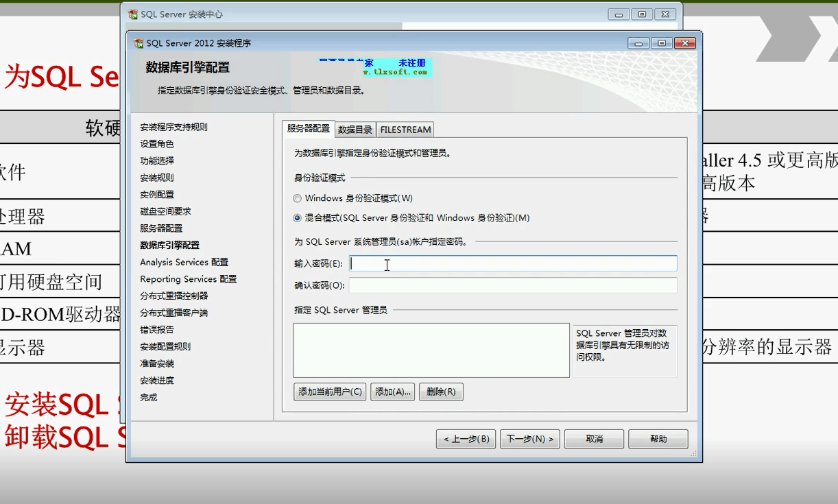Click 实例配置 step in sidebar

pyautogui.click(x=157, y=195)
